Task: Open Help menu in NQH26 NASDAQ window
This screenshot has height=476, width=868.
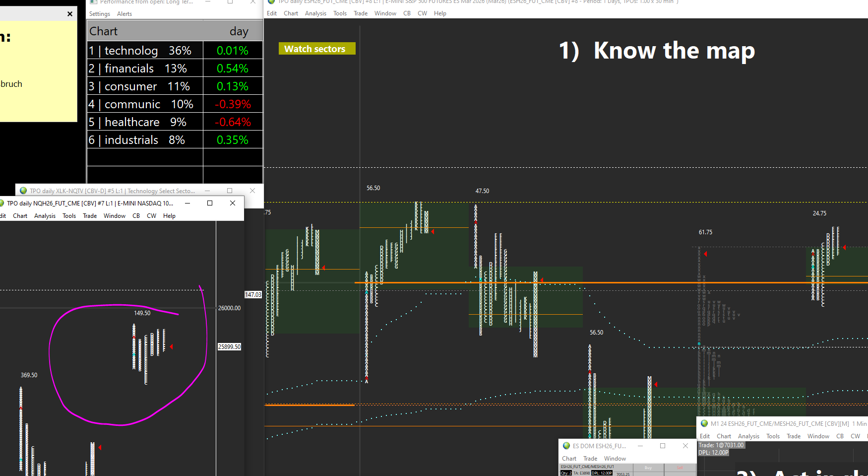Action: 170,216
